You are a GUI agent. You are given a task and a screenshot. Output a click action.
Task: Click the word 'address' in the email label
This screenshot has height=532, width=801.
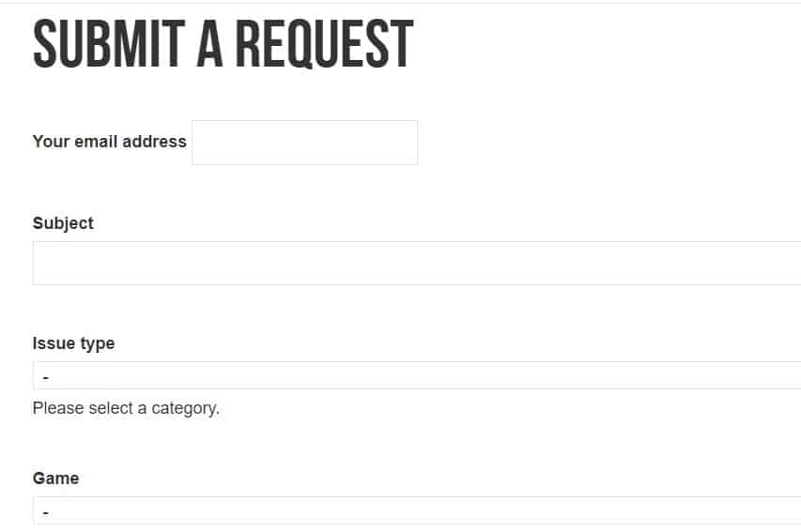pos(154,142)
